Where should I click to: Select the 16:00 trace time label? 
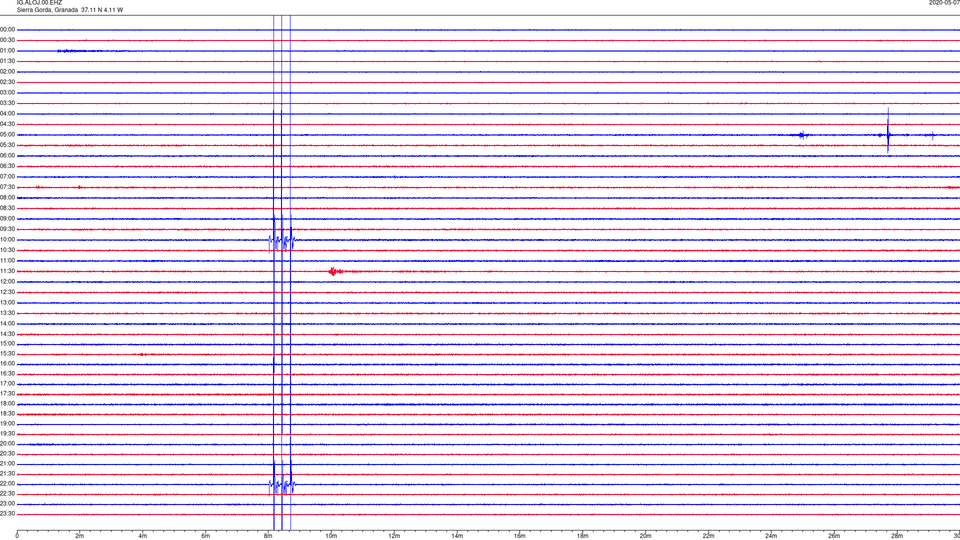pyautogui.click(x=8, y=364)
